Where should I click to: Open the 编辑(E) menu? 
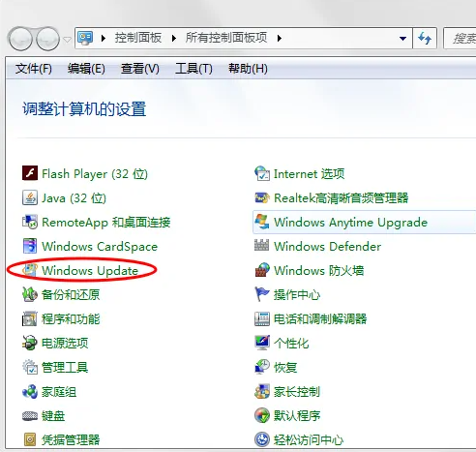click(86, 69)
